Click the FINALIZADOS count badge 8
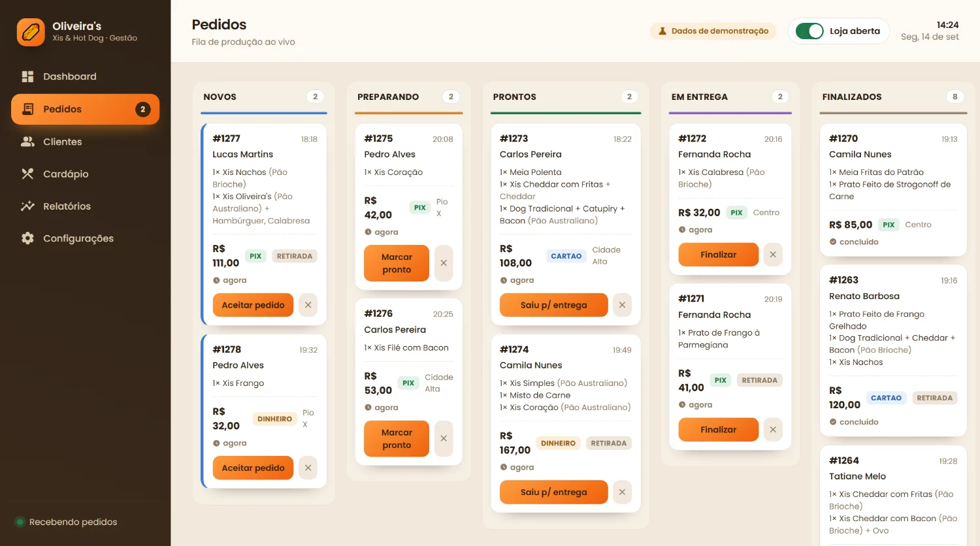Image resolution: width=980 pixels, height=546 pixels. (955, 97)
